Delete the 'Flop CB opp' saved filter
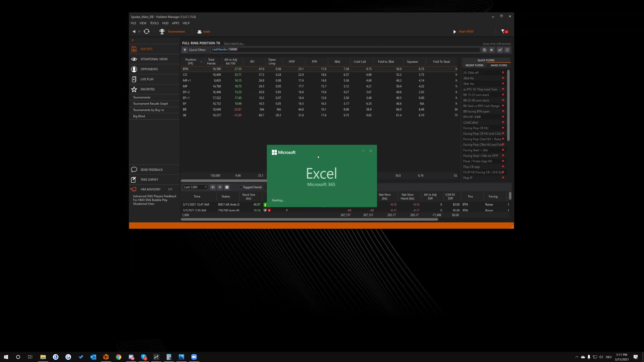644x362 pixels. coord(503,167)
